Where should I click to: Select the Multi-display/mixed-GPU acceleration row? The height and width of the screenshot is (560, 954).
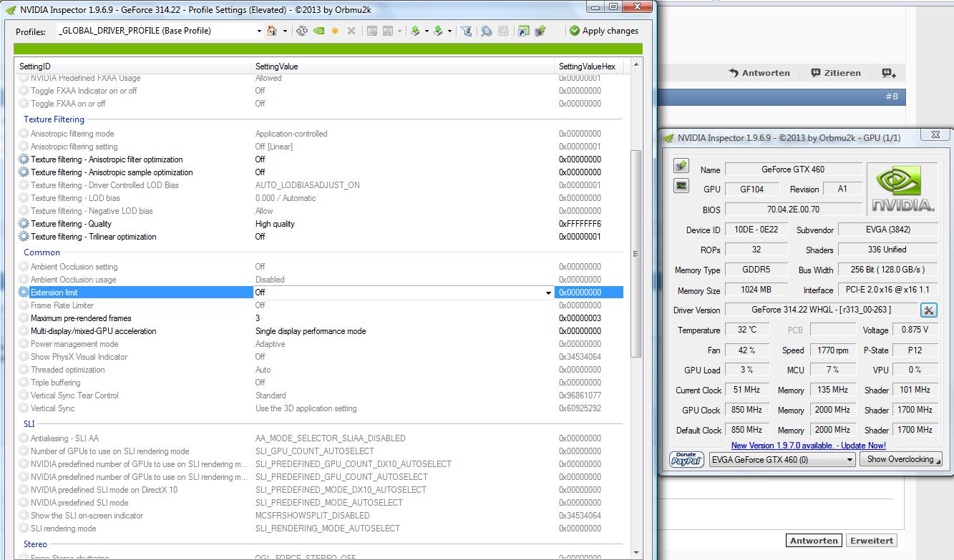pos(320,331)
